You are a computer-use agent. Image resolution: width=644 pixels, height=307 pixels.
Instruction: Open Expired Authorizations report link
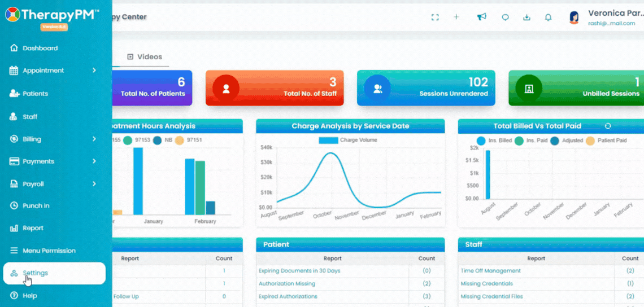pyautogui.click(x=288, y=296)
